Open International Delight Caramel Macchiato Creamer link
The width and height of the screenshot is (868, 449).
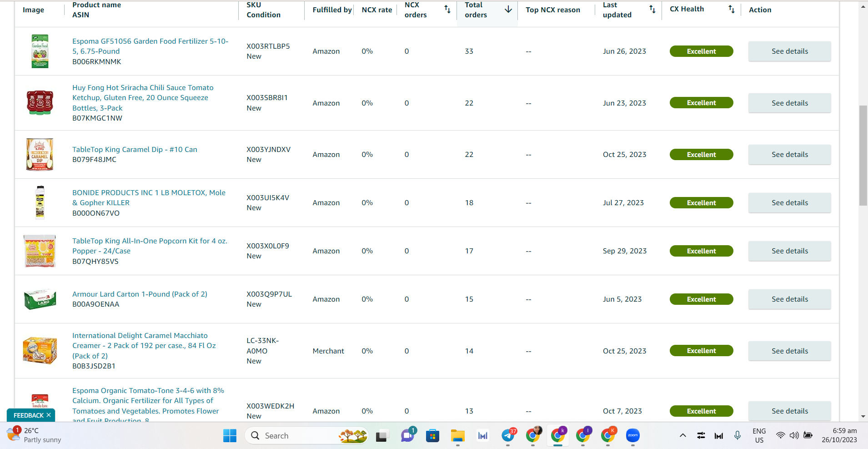[144, 346]
